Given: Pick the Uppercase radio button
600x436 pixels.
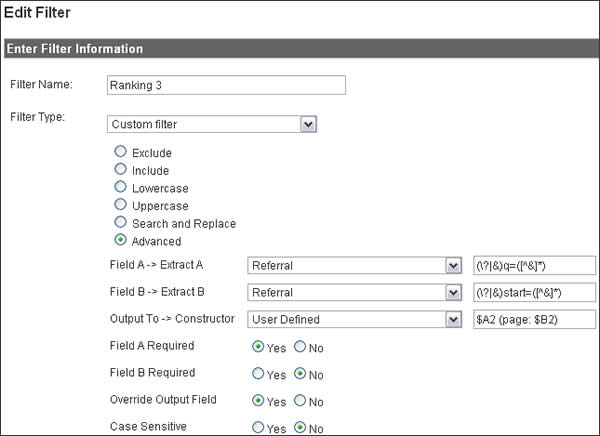Looking at the screenshot, I should point(121,205).
